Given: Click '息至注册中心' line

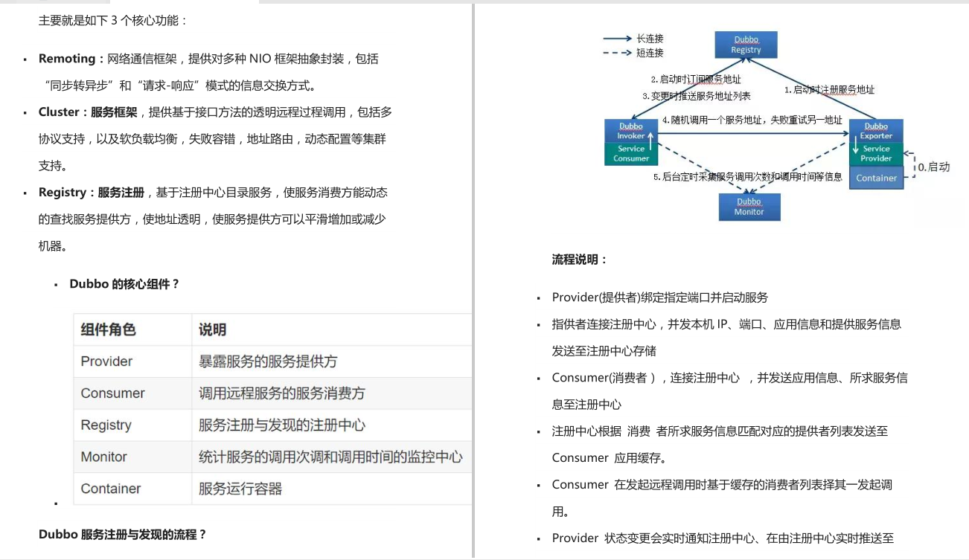Looking at the screenshot, I should click(x=586, y=405).
